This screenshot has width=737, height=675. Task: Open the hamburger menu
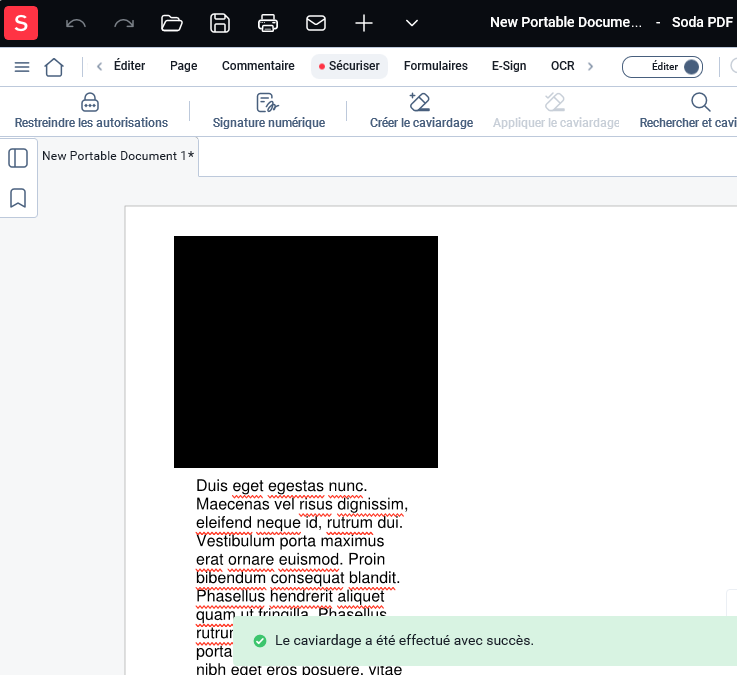[x=22, y=67]
